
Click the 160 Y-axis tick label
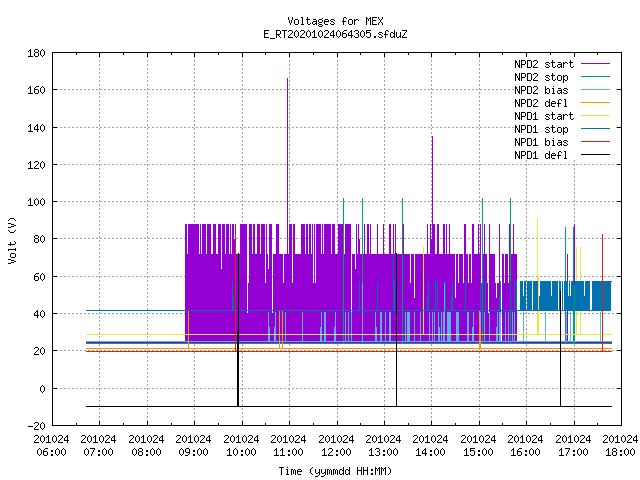pos(36,90)
